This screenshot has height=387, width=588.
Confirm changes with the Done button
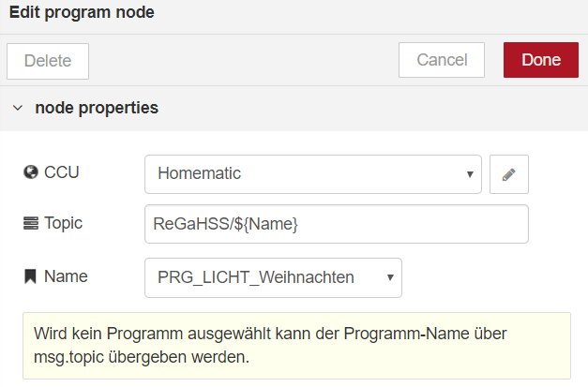(540, 60)
